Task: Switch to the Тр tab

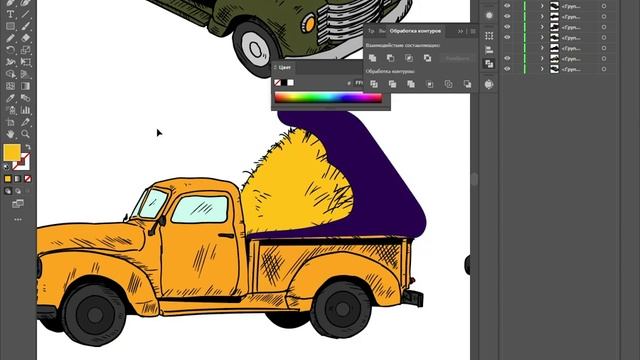Action: coord(371,31)
